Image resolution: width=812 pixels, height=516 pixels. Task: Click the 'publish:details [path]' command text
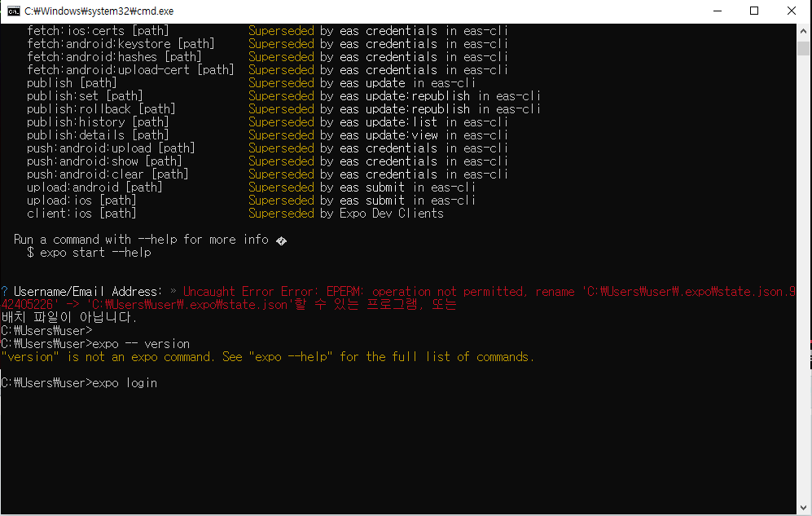tap(98, 135)
